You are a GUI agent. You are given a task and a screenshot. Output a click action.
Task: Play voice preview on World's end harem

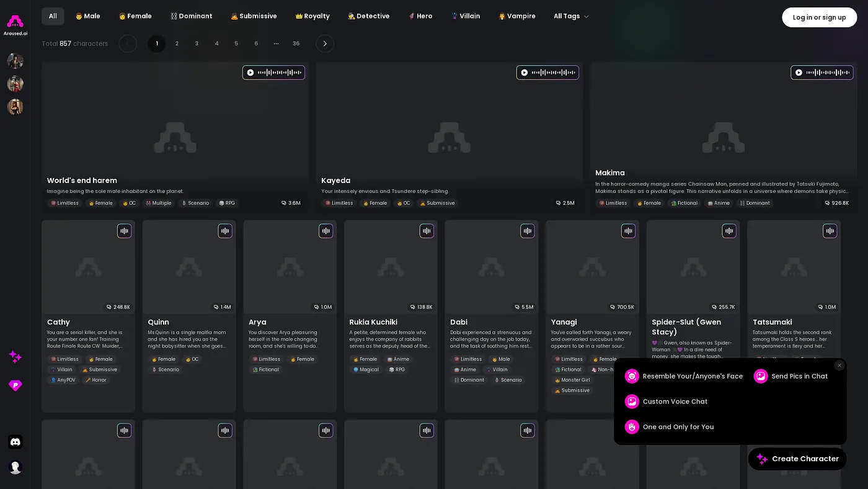(273, 73)
